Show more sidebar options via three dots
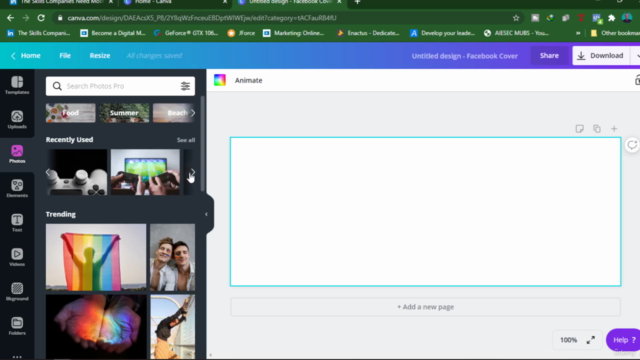Image resolution: width=640 pixels, height=360 pixels. (17, 356)
